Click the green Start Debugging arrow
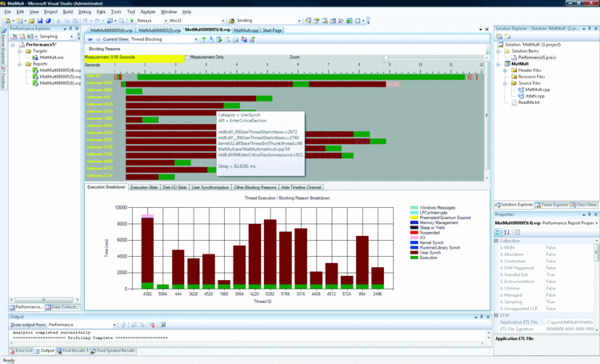This screenshot has height=364, width=600. click(x=132, y=21)
